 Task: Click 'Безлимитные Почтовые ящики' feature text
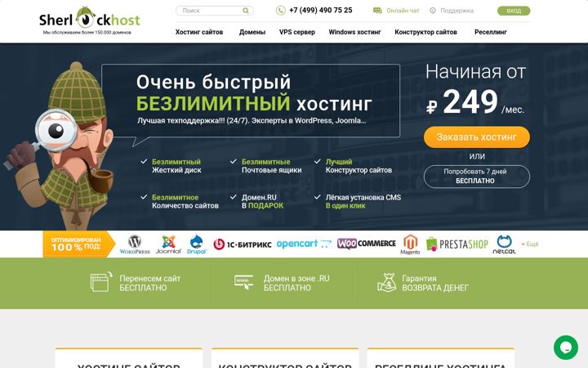pyautogui.click(x=271, y=166)
